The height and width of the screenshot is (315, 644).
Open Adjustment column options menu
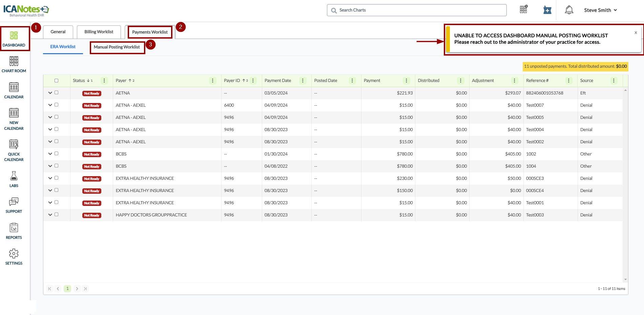[x=515, y=81]
